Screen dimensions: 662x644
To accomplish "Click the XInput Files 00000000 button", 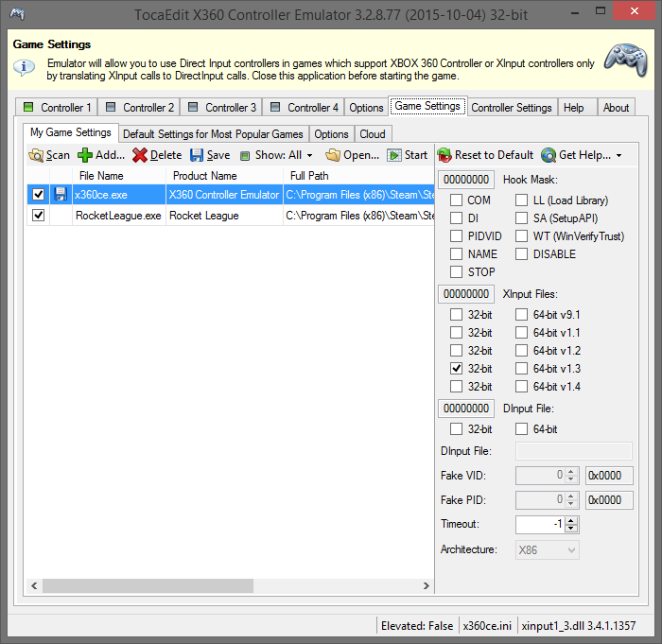I will click(466, 294).
